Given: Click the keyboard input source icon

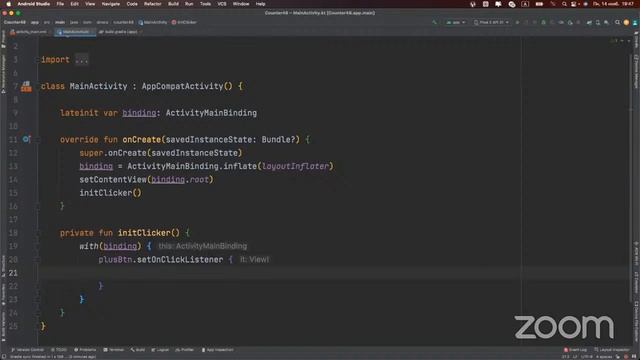Looking at the screenshot, I should click(525, 4).
